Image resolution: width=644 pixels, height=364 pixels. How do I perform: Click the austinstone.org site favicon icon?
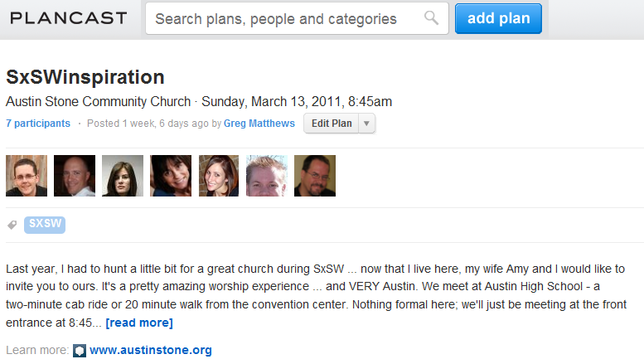click(x=80, y=351)
